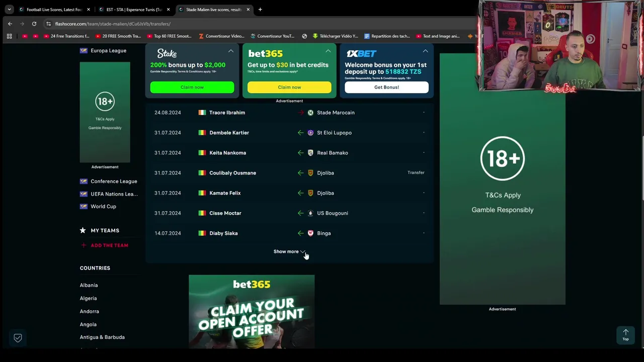Screen dimensions: 644x362
Task: Select Algeria from countries list
Action: [88, 298]
